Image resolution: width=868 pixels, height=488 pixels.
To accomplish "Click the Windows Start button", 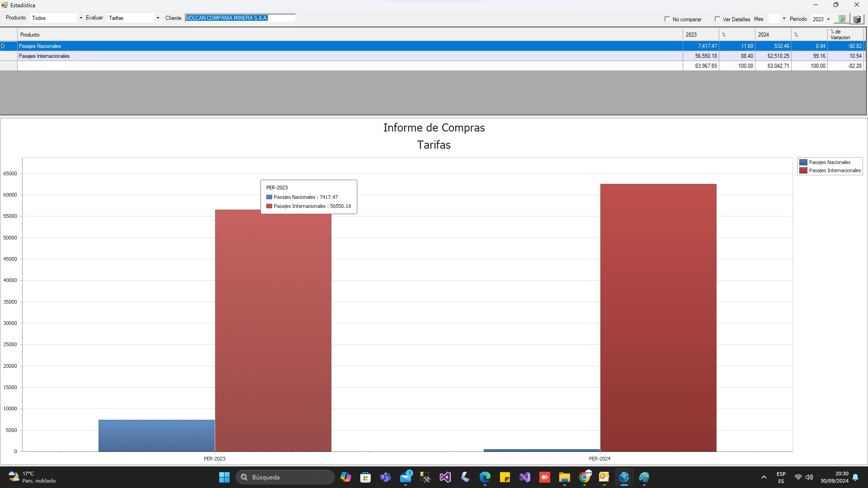I will click(x=224, y=477).
